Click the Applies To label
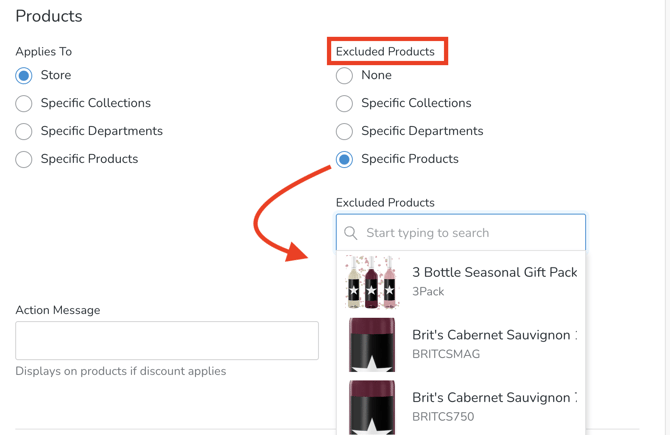The width and height of the screenshot is (670, 435). coord(44,51)
